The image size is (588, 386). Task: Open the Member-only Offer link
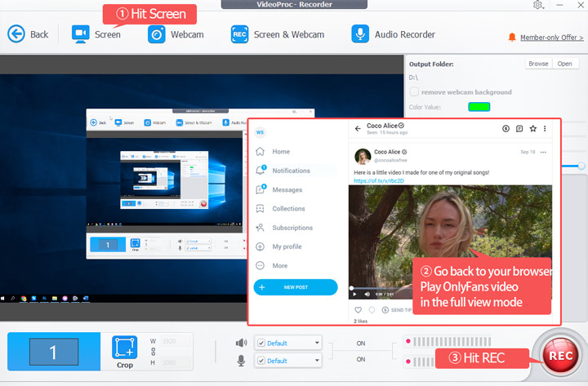pos(551,38)
